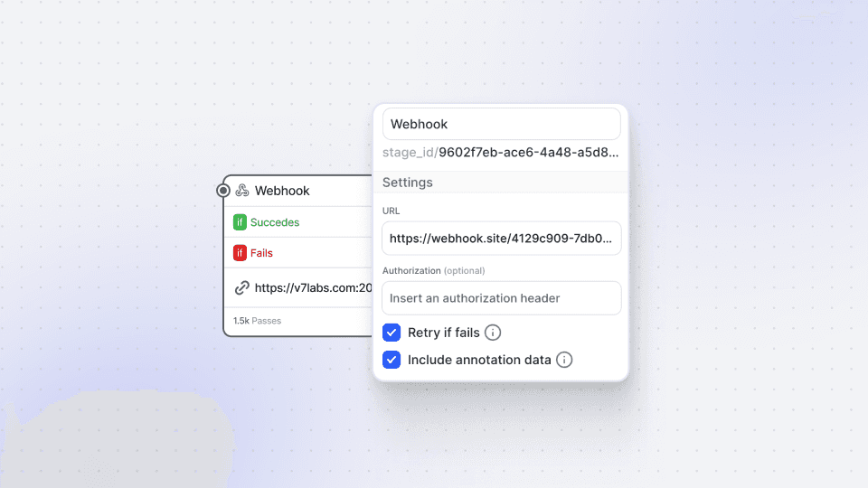The image size is (868, 488).
Task: Uncheck the Retry if fails checkbox
Action: [392, 333]
